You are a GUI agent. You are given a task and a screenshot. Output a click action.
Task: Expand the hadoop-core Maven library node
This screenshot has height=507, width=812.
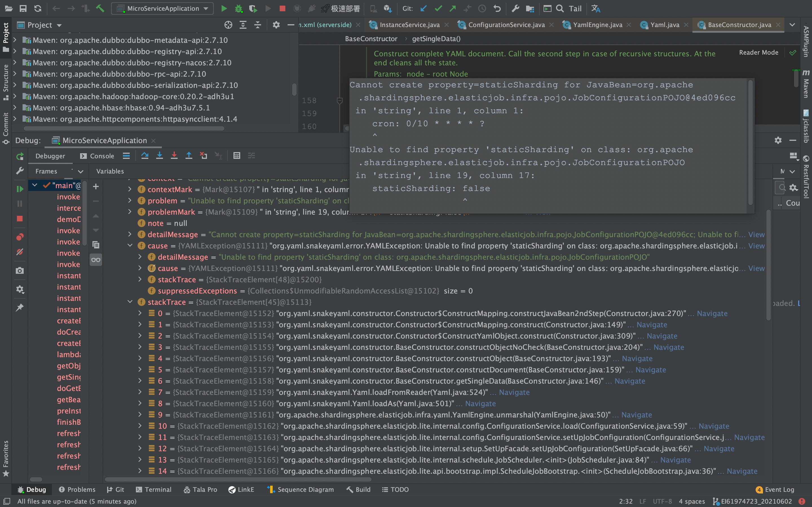click(x=15, y=97)
